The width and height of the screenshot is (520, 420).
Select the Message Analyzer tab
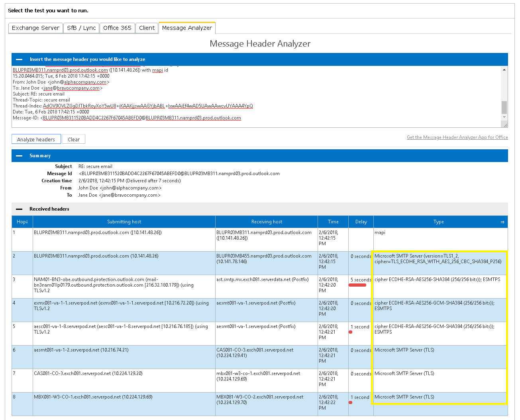click(187, 27)
